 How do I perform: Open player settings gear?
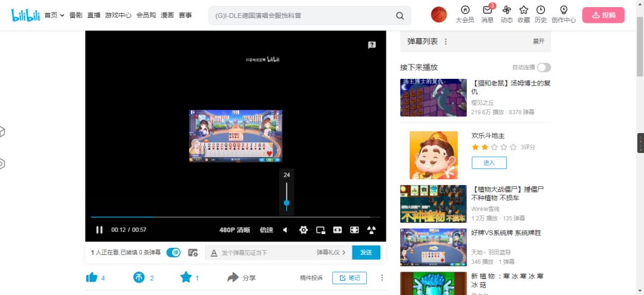point(304,230)
